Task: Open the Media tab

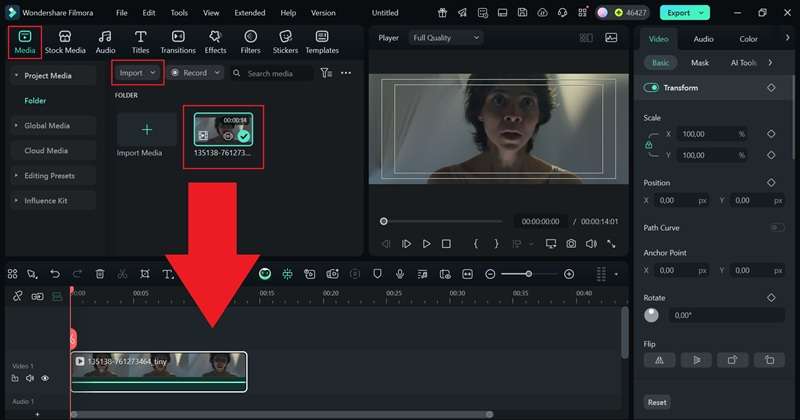Action: [x=24, y=42]
